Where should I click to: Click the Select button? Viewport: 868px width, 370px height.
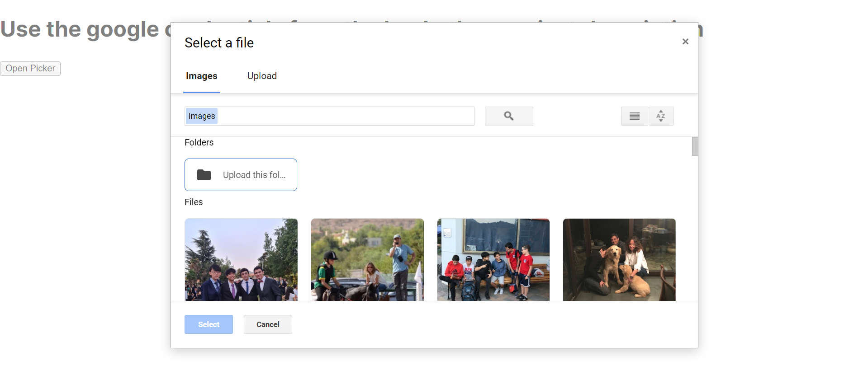click(x=209, y=324)
